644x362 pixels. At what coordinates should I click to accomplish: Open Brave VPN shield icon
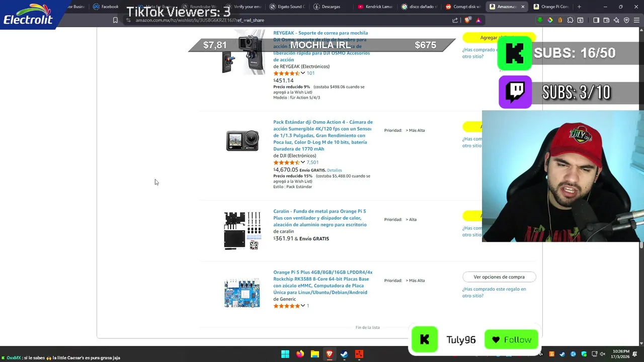click(x=626, y=20)
